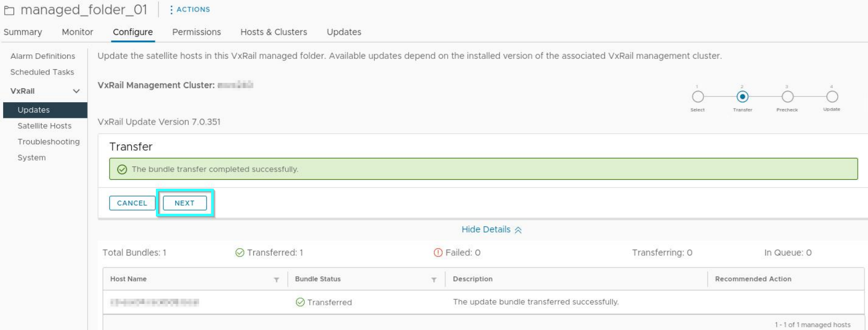Click the '1 - 1 of 1 managed hosts' text

tap(812, 325)
